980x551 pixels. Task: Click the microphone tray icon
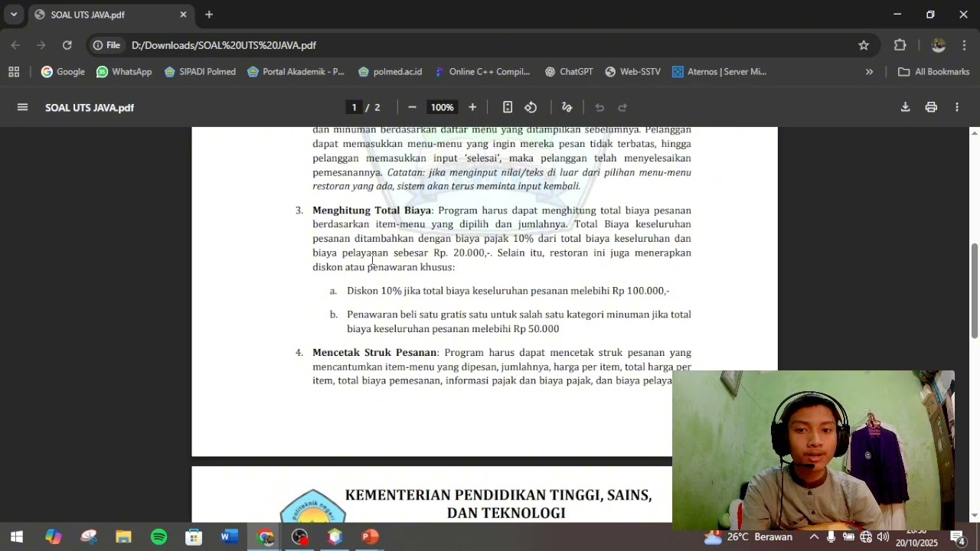pyautogui.click(x=831, y=536)
